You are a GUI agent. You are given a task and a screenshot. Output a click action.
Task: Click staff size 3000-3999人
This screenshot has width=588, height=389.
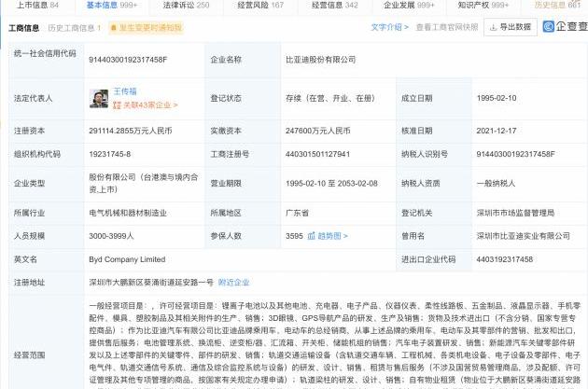click(111, 236)
